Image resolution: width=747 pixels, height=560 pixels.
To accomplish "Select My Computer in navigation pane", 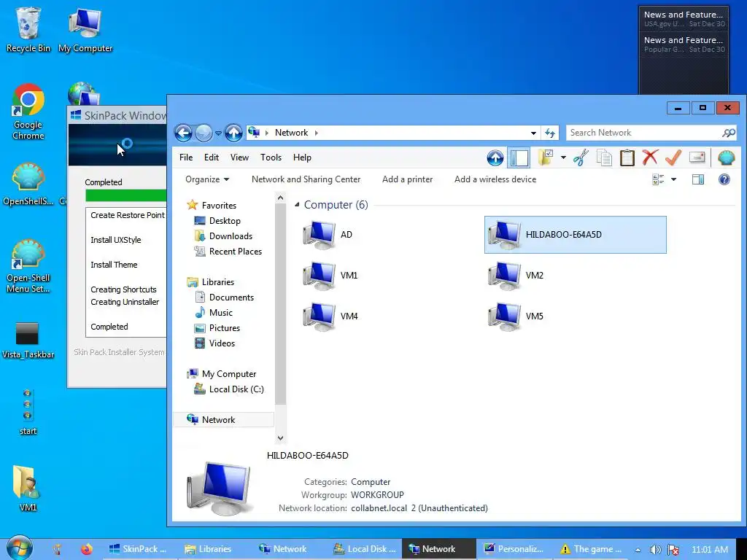I will [228, 374].
